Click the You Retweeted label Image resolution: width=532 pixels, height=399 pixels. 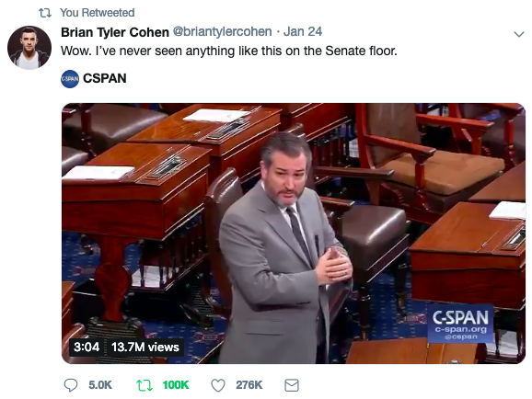98,13
